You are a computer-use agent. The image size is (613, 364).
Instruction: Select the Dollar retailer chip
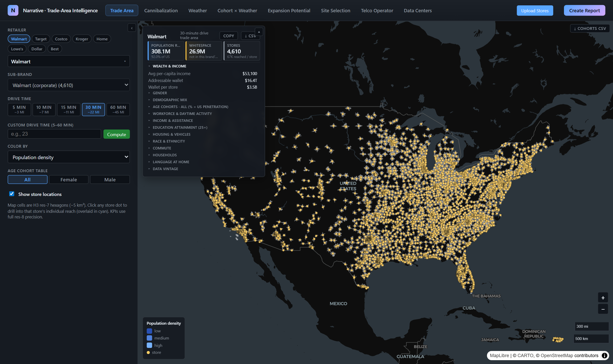tap(37, 49)
